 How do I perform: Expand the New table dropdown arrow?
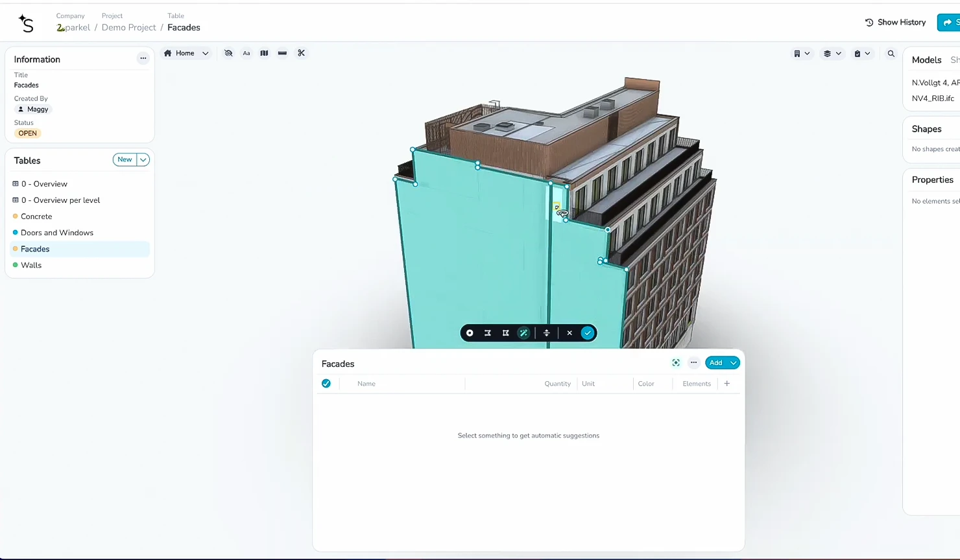click(143, 159)
